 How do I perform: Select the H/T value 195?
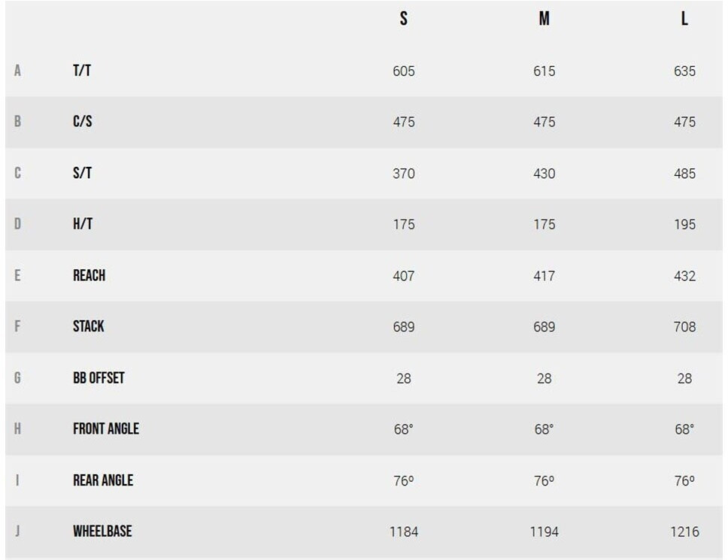coord(684,225)
